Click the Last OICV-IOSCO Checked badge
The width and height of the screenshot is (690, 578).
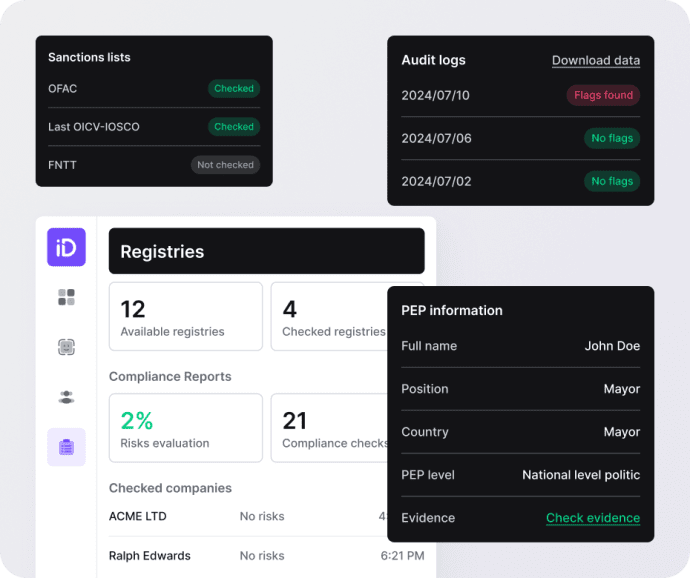coord(234,127)
